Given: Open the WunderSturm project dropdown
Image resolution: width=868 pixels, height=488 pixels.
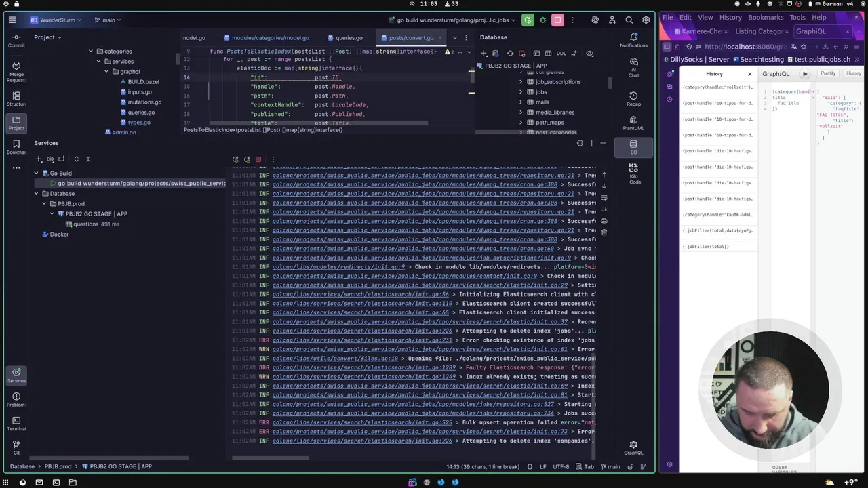Looking at the screenshot, I should [55, 20].
